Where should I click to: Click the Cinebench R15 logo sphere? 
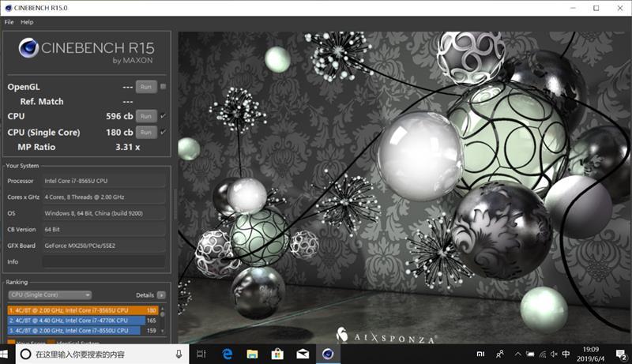click(28, 48)
